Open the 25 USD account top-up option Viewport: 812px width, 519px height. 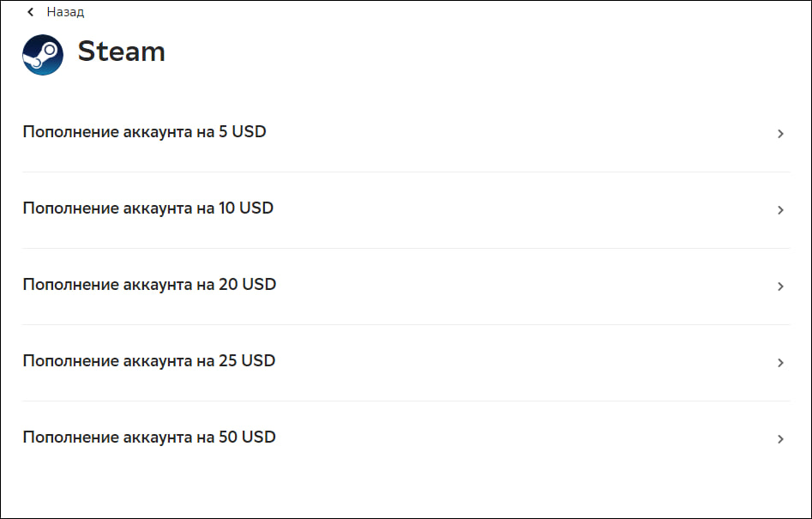click(x=148, y=361)
